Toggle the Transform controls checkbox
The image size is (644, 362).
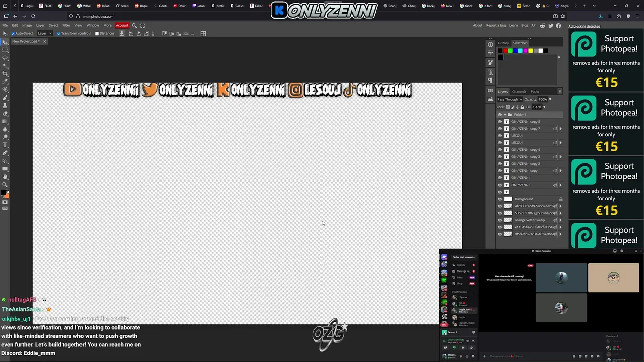(x=58, y=34)
